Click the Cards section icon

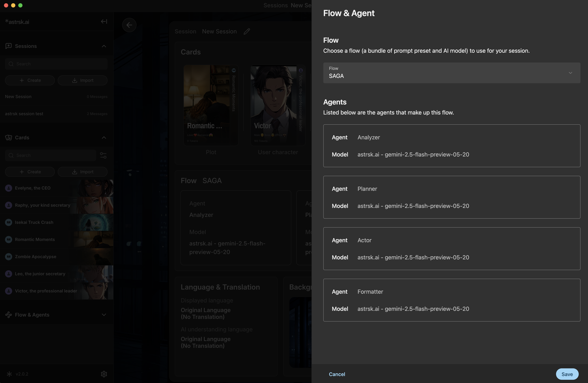click(9, 138)
